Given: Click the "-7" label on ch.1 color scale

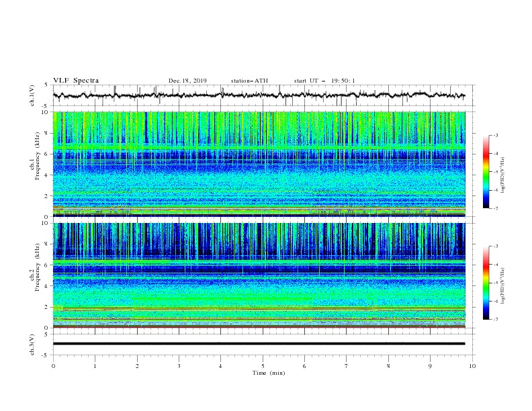Looking at the screenshot, I should click(x=495, y=208).
